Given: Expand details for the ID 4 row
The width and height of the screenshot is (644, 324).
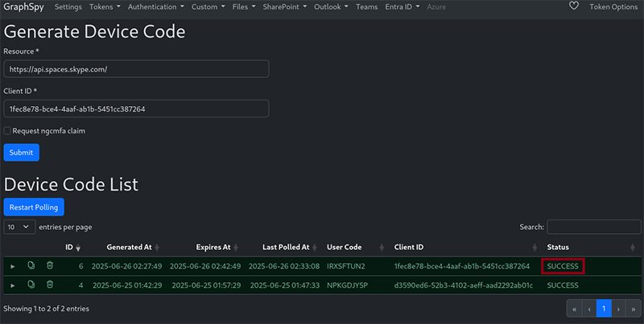Looking at the screenshot, I should [13, 285].
